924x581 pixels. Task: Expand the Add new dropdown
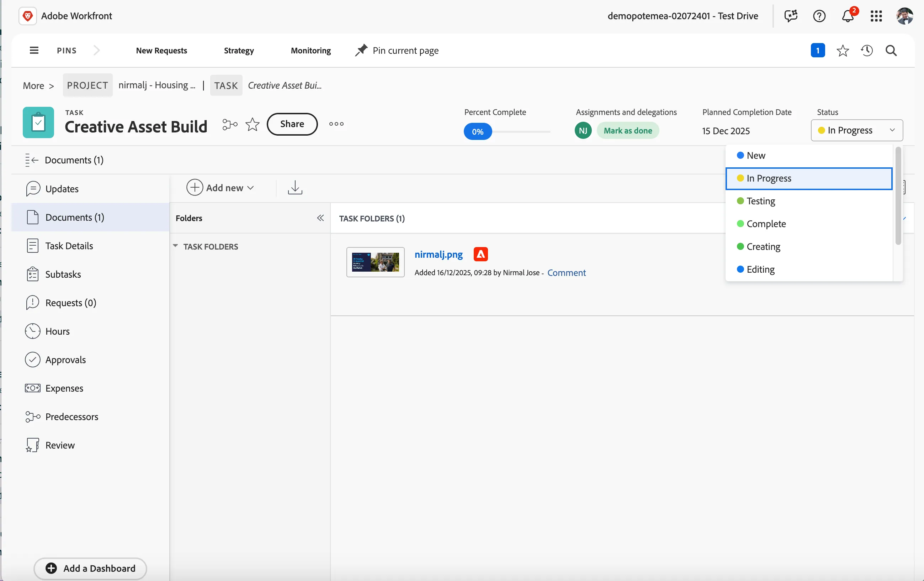click(220, 188)
